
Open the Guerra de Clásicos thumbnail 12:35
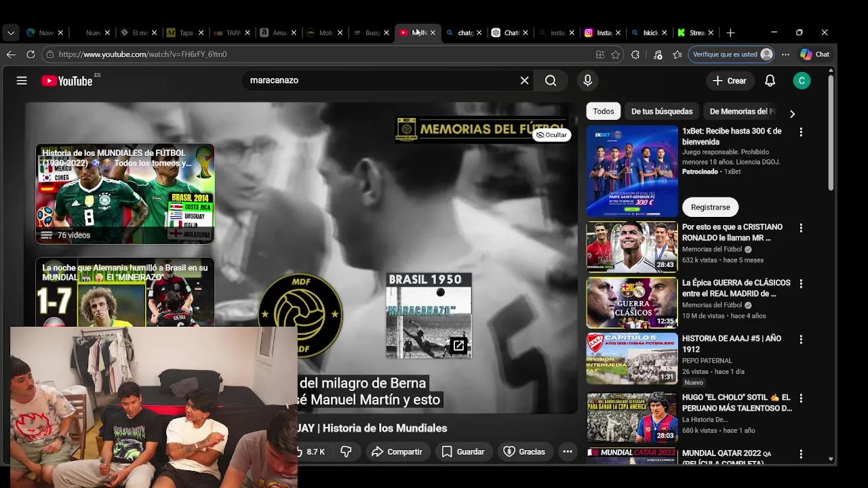coord(632,302)
